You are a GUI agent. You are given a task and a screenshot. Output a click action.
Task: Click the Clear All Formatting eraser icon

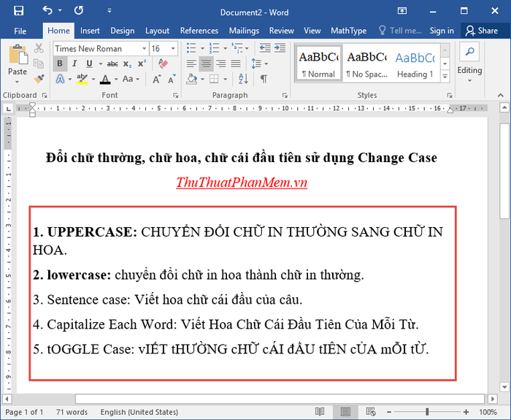coord(162,64)
